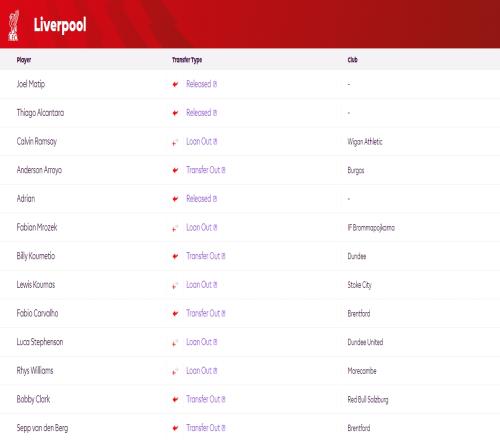
Task: Click the Liverpool club crest logo
Action: [x=14, y=25]
